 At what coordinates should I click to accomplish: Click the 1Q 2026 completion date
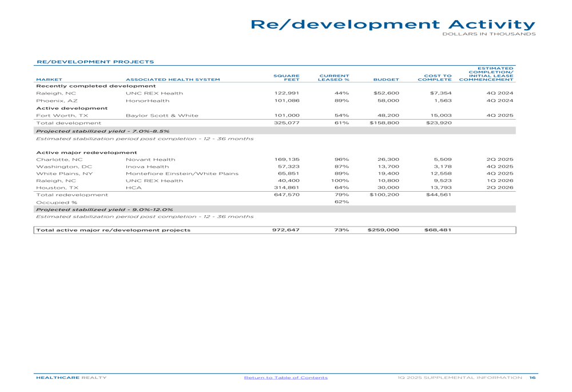[500, 180]
